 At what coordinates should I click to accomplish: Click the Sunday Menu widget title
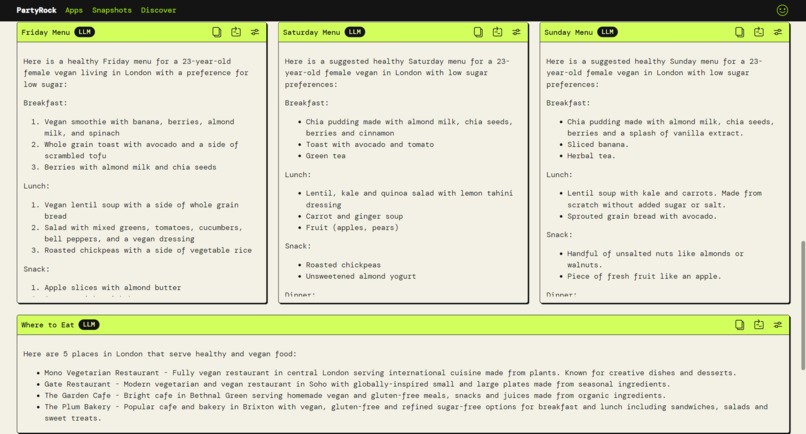pyautogui.click(x=569, y=32)
